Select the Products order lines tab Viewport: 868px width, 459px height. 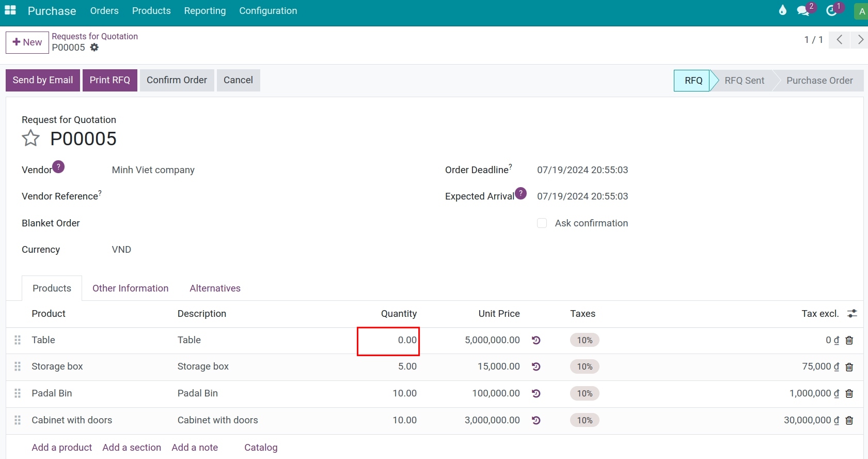52,288
